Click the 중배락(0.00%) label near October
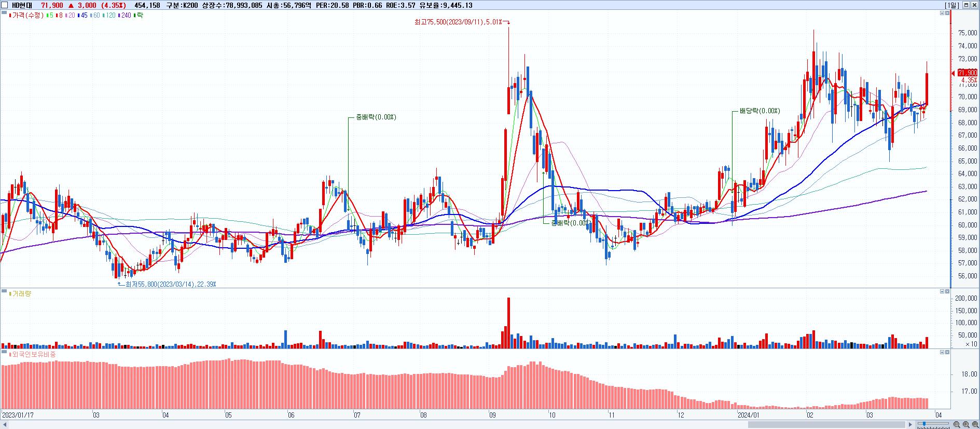Image resolution: width=980 pixels, height=429 pixels. 570,223
